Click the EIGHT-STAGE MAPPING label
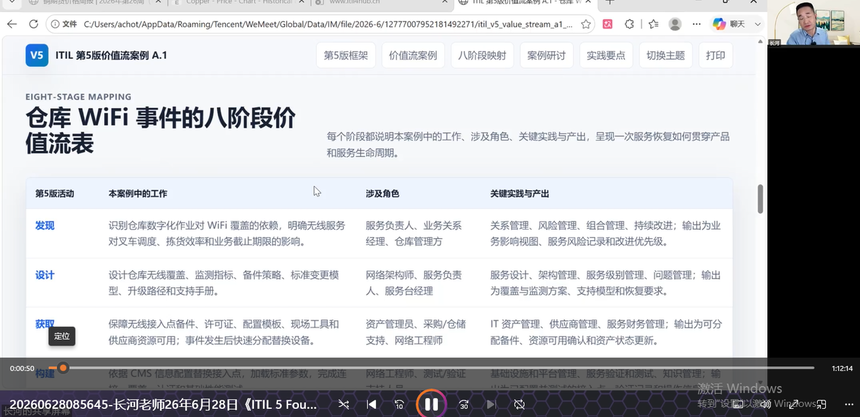 (x=78, y=97)
